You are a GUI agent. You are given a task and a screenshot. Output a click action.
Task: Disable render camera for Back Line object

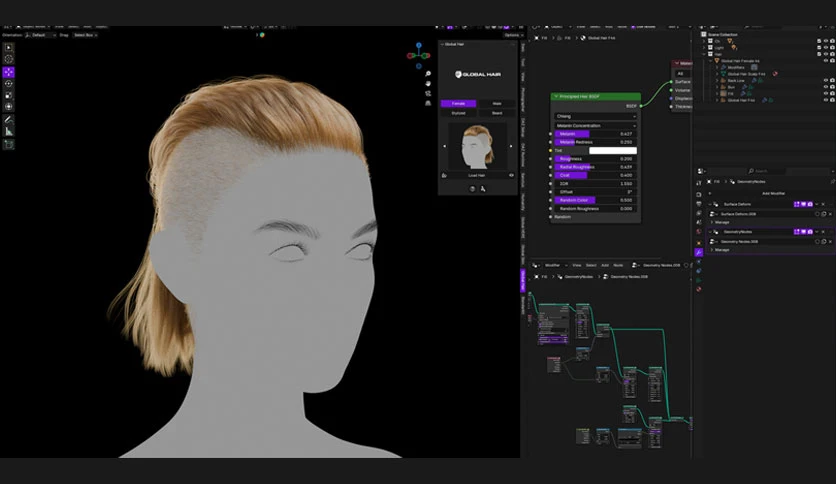coord(832,80)
